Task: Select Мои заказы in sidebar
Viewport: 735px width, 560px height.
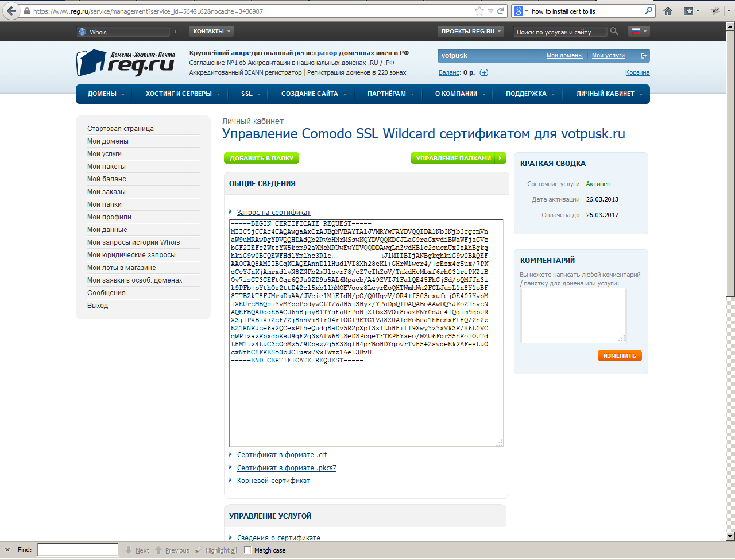Action: point(106,192)
